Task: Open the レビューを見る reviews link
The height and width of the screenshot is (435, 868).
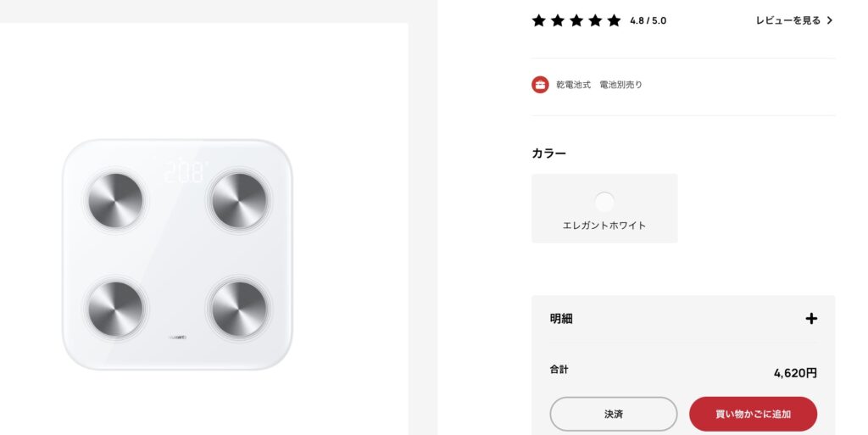Action: (794, 20)
